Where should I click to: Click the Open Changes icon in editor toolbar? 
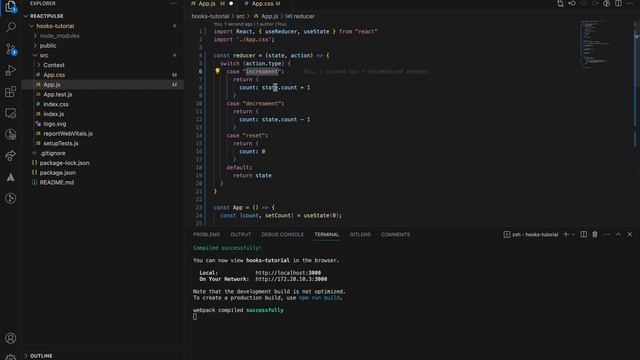(x=560, y=4)
